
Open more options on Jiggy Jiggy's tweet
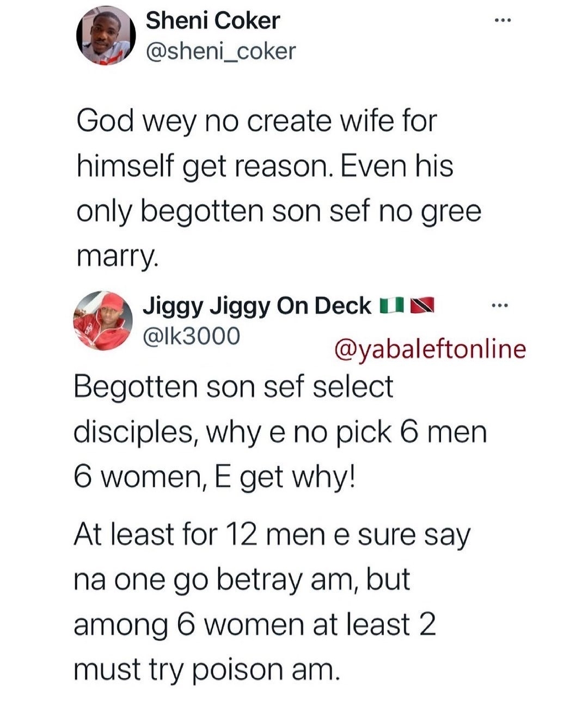[x=499, y=306]
